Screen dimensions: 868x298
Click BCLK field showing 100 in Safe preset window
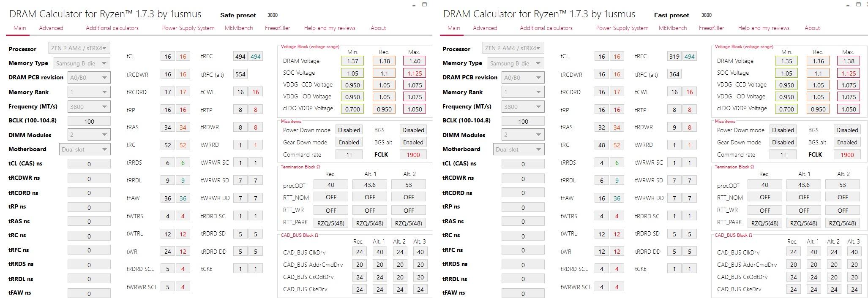click(x=89, y=121)
